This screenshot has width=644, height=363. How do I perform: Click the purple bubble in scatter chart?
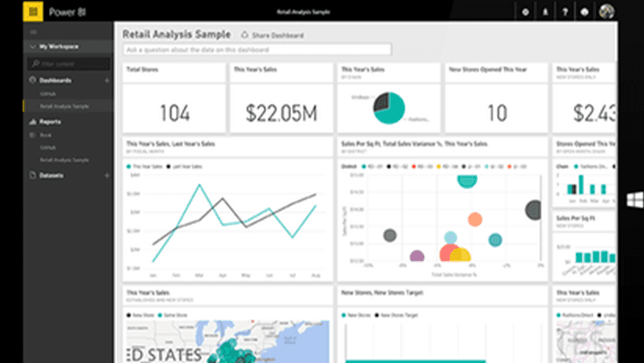[416, 257]
